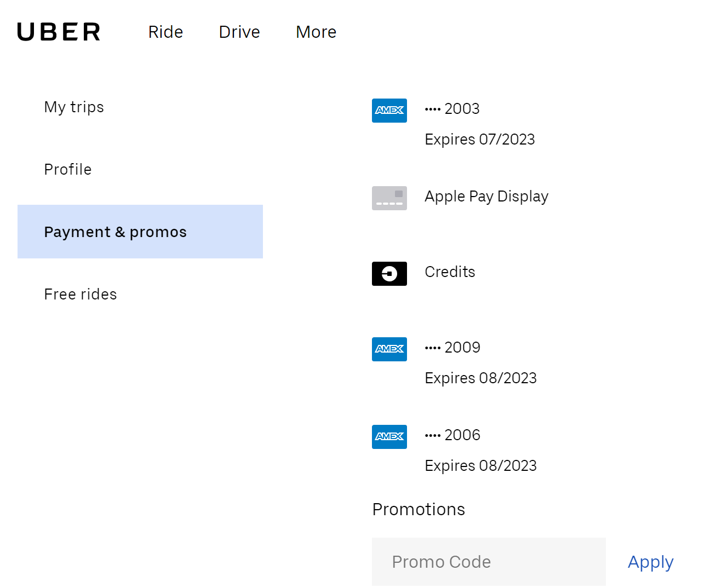Click the Uber logo

[x=59, y=32]
